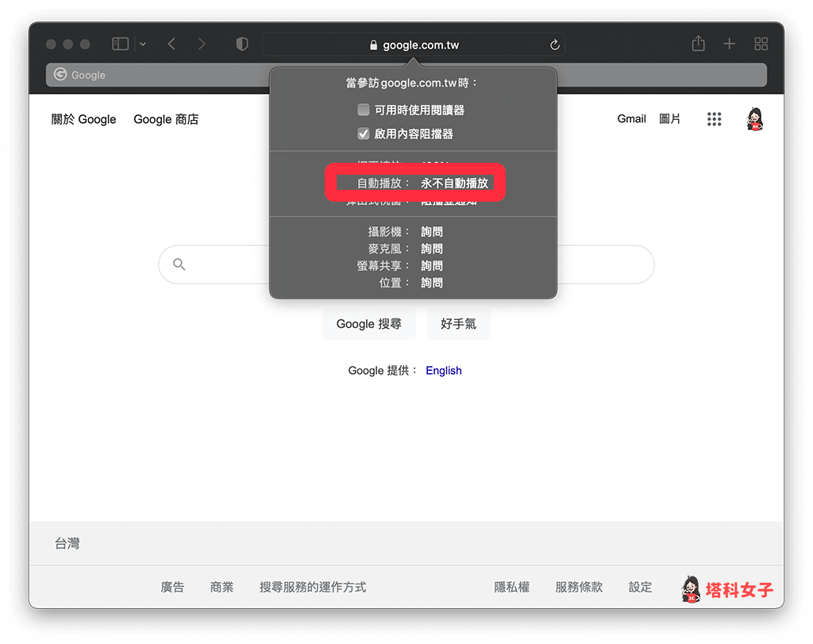The image size is (813, 644).
Task: Open the privacy report shield icon
Action: 242,44
